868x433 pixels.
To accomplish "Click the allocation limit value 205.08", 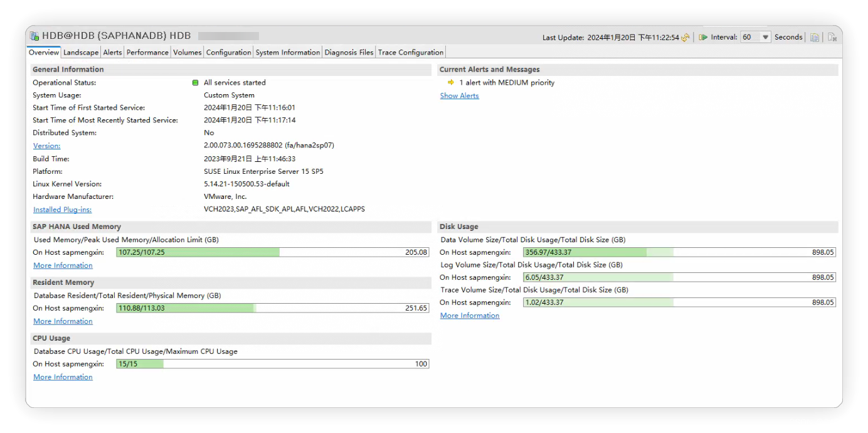I will coord(416,252).
